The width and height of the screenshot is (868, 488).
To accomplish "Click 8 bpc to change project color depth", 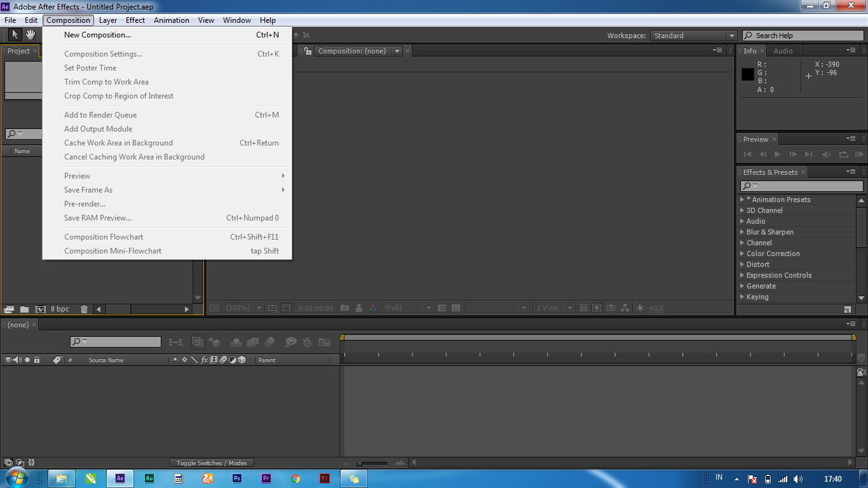I will 59,309.
